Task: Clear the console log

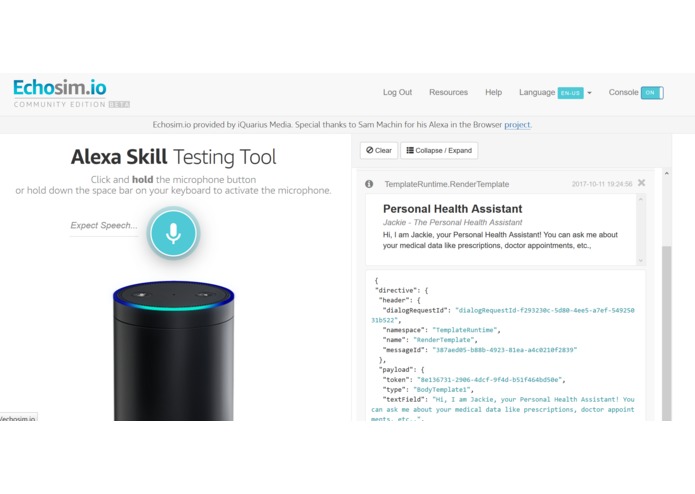Action: (379, 151)
